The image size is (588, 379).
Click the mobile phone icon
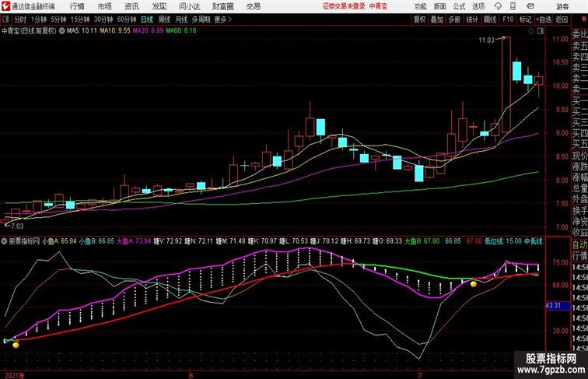tap(513, 6)
